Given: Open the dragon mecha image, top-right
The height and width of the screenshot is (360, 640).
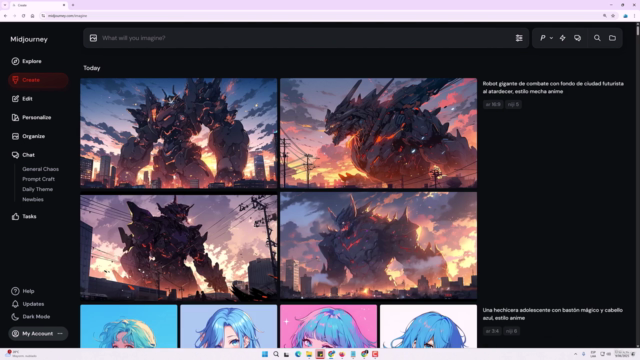Looking at the screenshot, I should 378,133.
